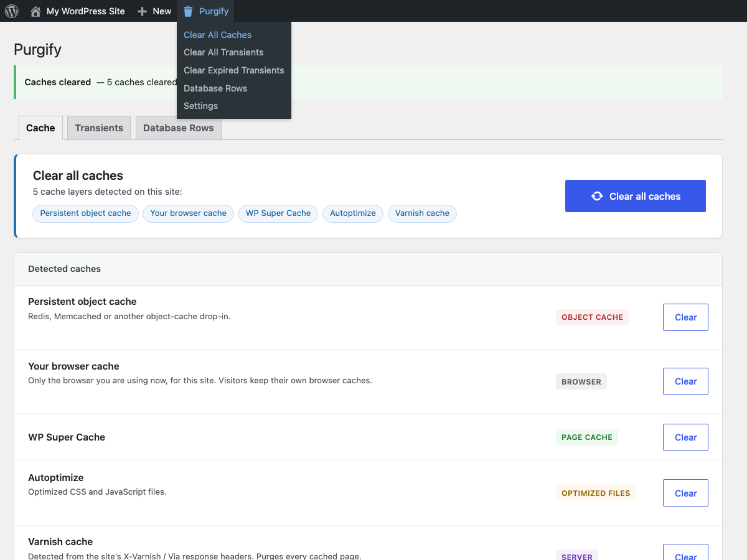
Task: Click the Persistent object cache pill
Action: (x=85, y=213)
